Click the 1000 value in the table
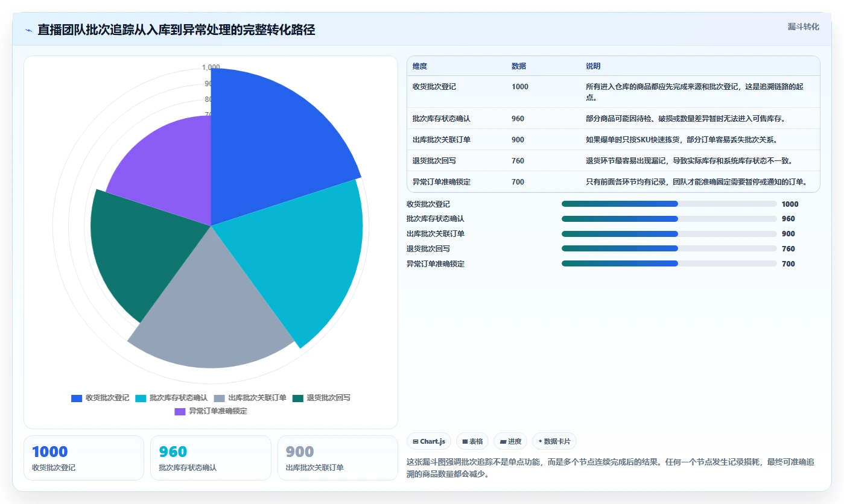The height and width of the screenshot is (504, 844). pos(520,87)
